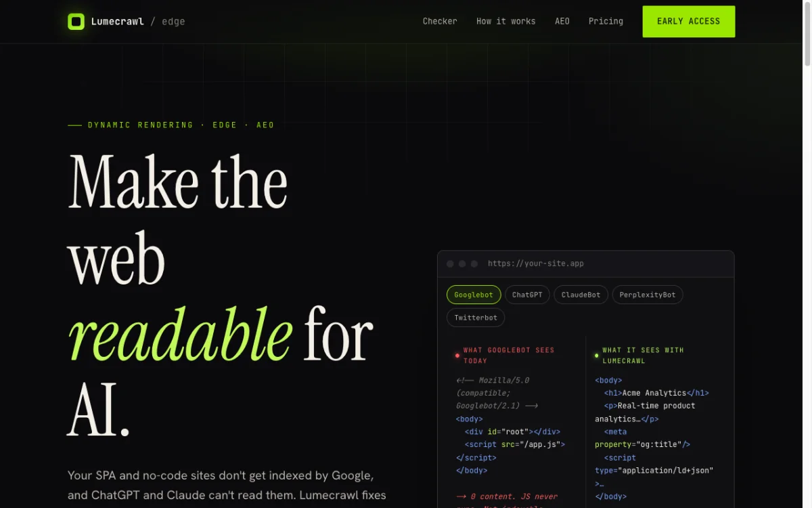Click the div id="root" code line
The width and height of the screenshot is (812, 508).
[512, 432]
